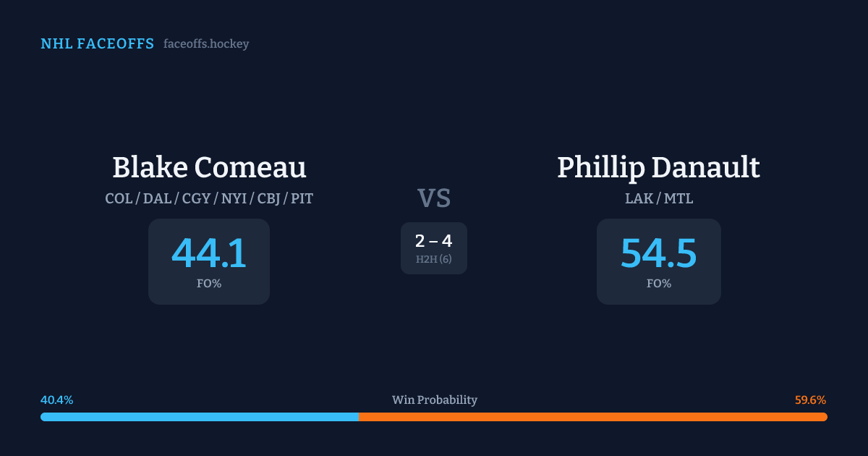Click the 59.6% win probability label
The image size is (868, 456).
[x=810, y=400]
